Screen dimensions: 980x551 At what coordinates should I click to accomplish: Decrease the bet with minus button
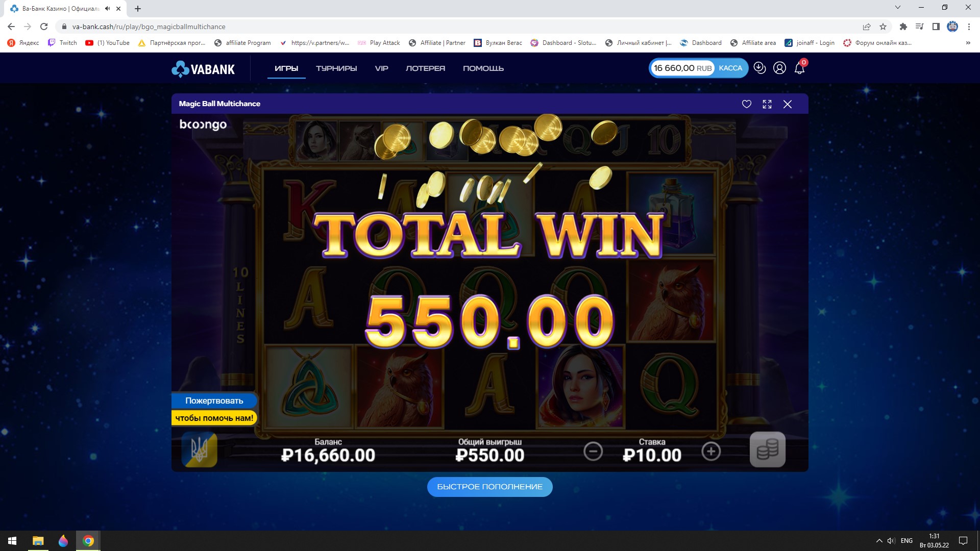(x=593, y=451)
